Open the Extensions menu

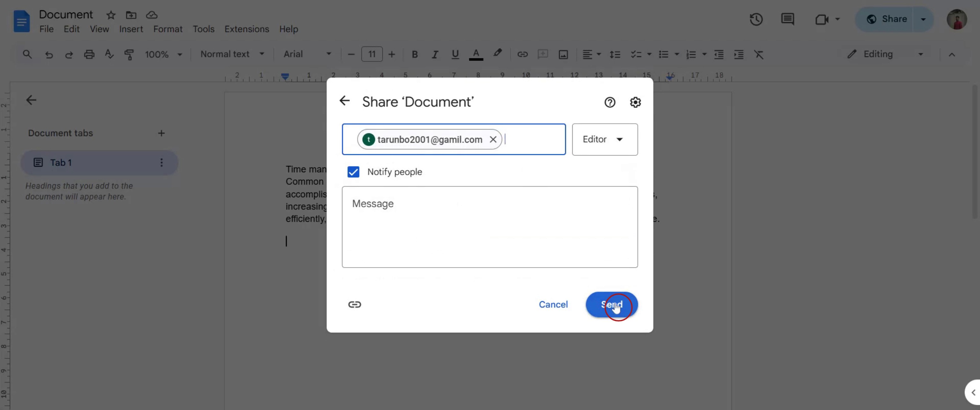(247, 29)
